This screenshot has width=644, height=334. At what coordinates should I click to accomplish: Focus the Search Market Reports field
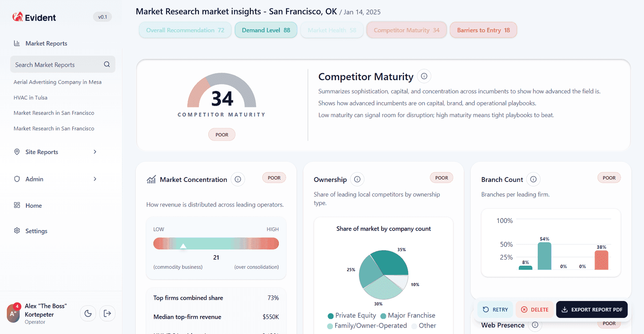click(x=56, y=65)
